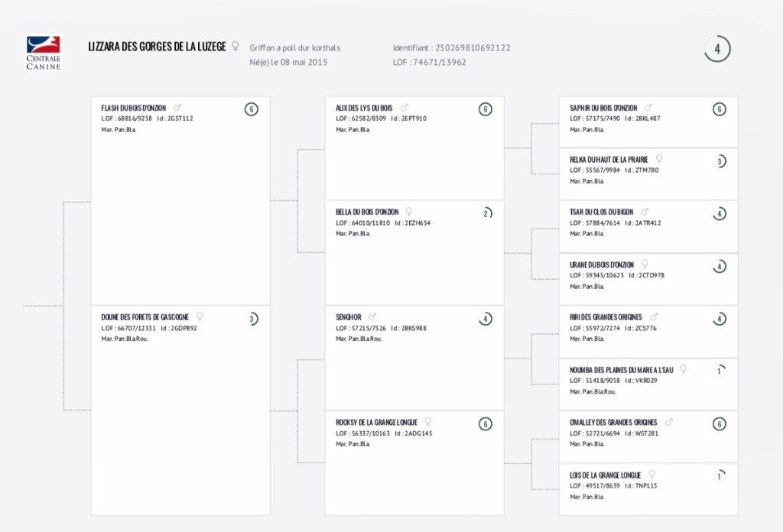
Task: Click the rating 2 badge of Bella du Bois d'Onzion
Action: pyautogui.click(x=486, y=213)
